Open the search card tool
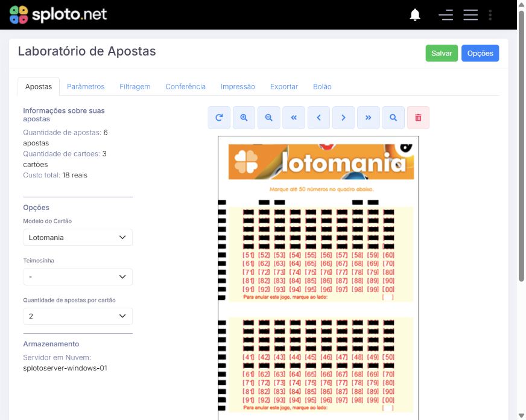This screenshot has height=420, width=526. coord(393,118)
